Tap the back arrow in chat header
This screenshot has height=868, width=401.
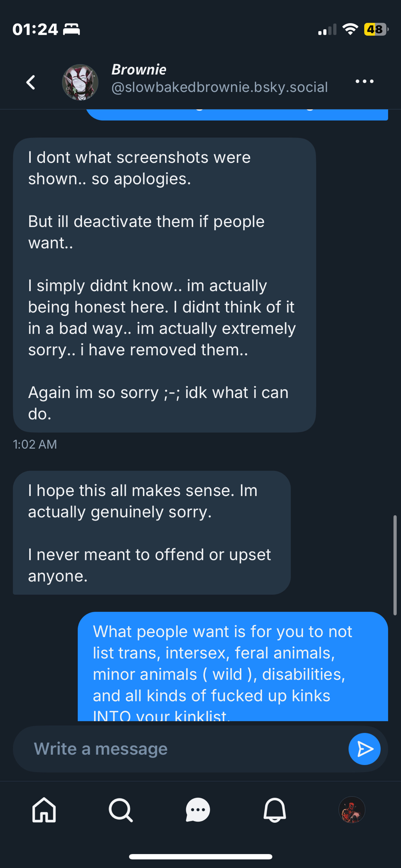(31, 82)
